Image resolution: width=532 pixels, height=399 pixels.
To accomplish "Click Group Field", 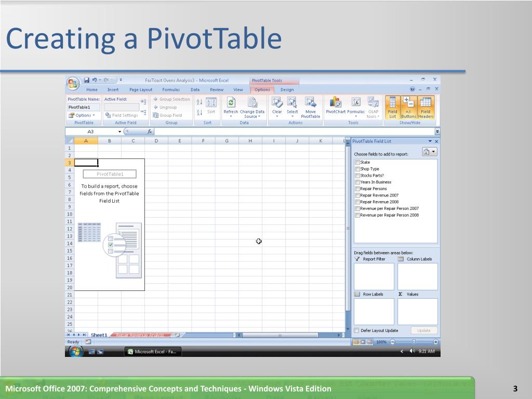I will (168, 115).
